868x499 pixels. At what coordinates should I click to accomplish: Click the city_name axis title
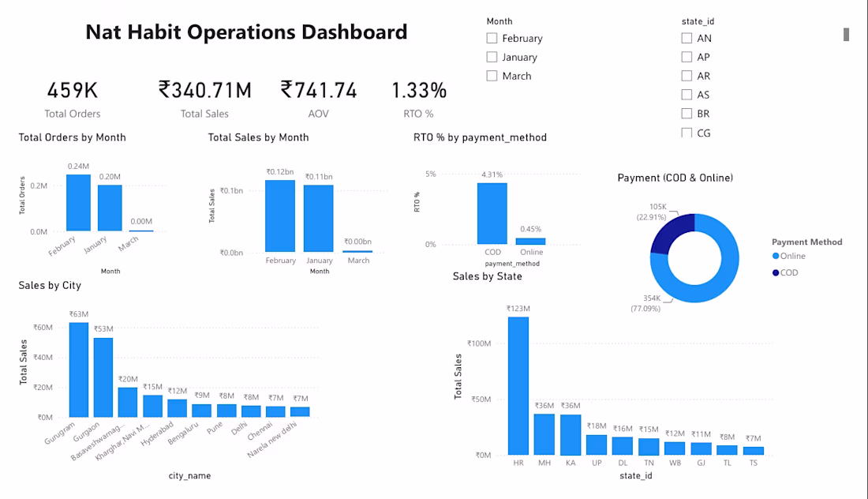(190, 476)
